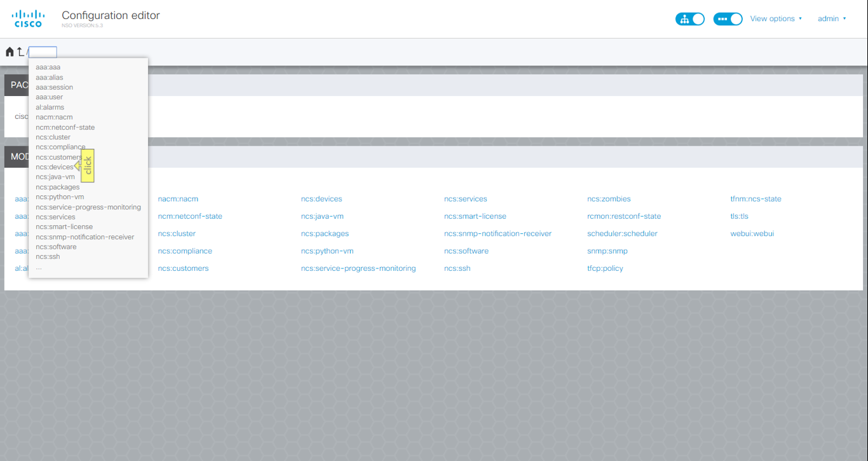Viewport: 868px width, 461px height.
Task: Select ncs:snmp-notification-receiver in the dropdown list
Action: [85, 237]
